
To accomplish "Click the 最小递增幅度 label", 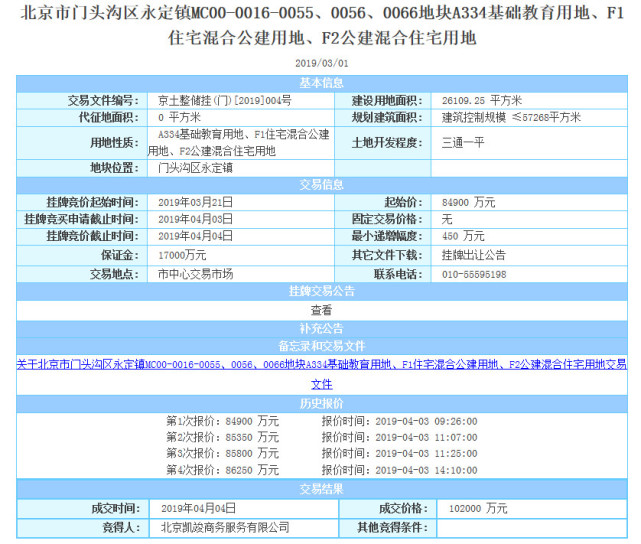I will [x=388, y=236].
